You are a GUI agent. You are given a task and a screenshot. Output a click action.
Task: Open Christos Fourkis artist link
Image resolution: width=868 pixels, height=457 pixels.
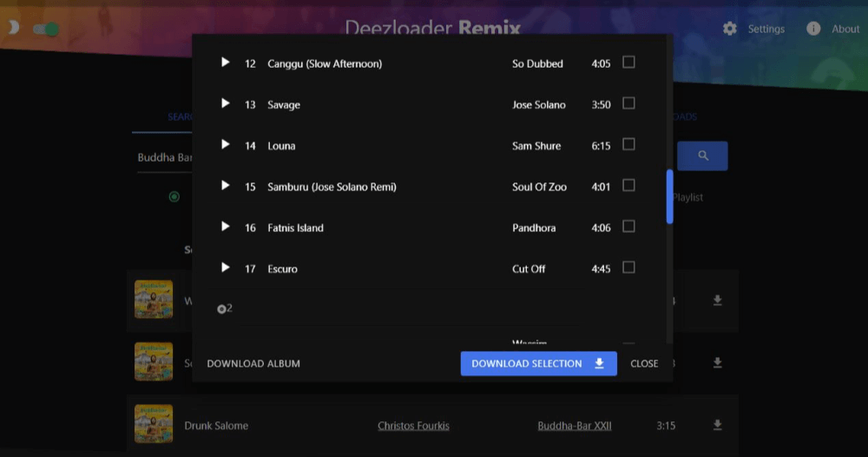[x=413, y=426]
